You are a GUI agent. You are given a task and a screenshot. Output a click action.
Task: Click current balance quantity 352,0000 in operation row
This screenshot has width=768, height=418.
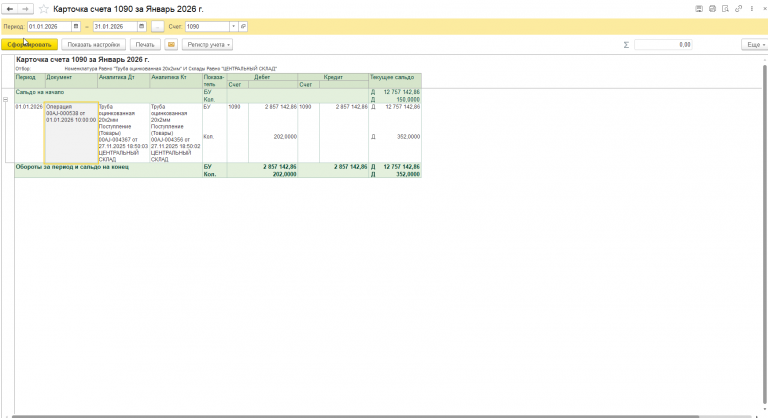coord(408,137)
